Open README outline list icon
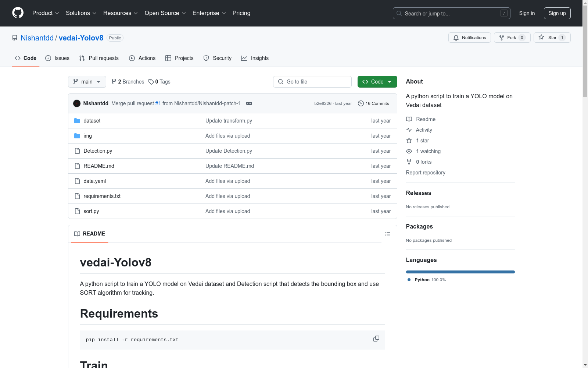 [x=387, y=234]
